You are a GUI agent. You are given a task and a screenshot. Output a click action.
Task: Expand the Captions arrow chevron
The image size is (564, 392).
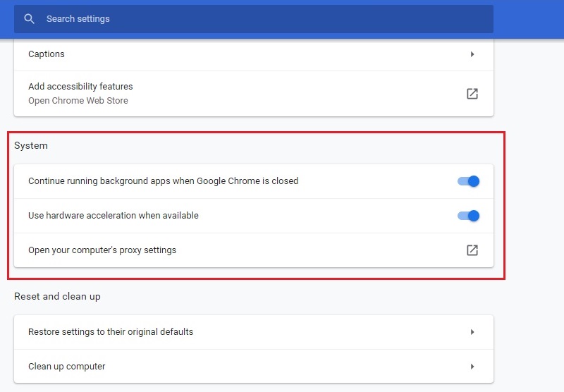[472, 54]
